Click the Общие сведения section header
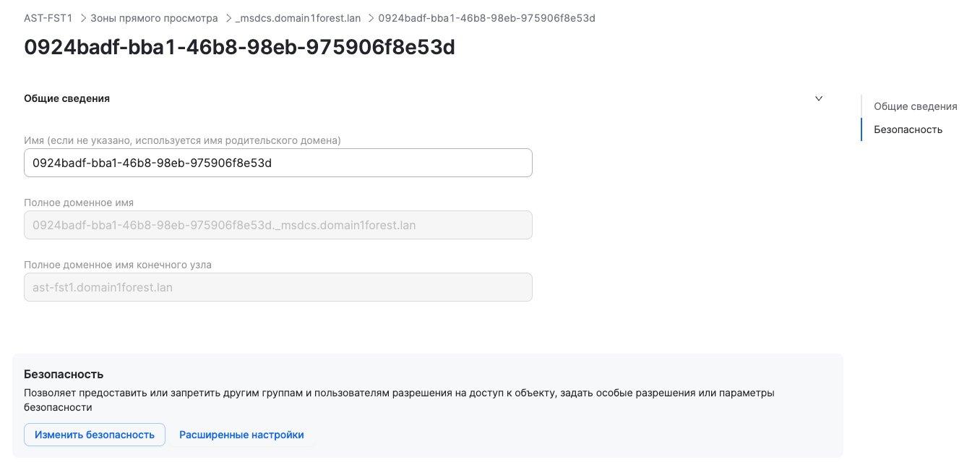Viewport: 980px width, 473px height. pyautogui.click(x=67, y=98)
